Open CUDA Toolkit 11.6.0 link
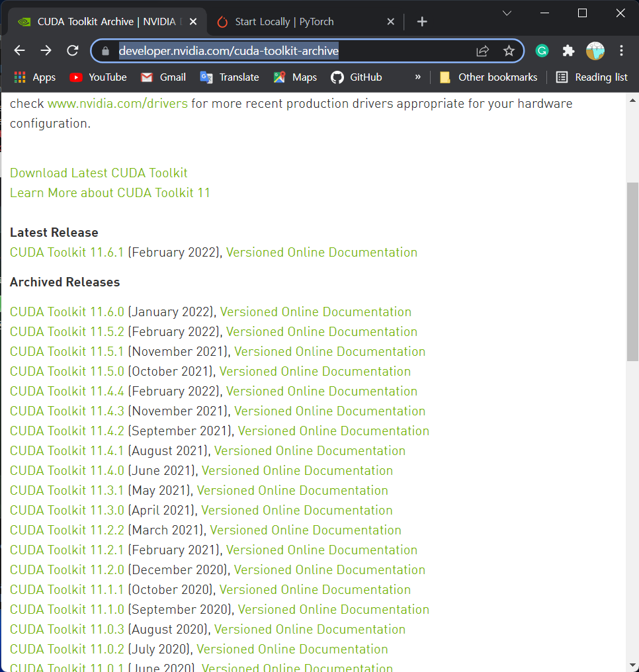Screen dimensions: 639x672 pyautogui.click(x=67, y=312)
